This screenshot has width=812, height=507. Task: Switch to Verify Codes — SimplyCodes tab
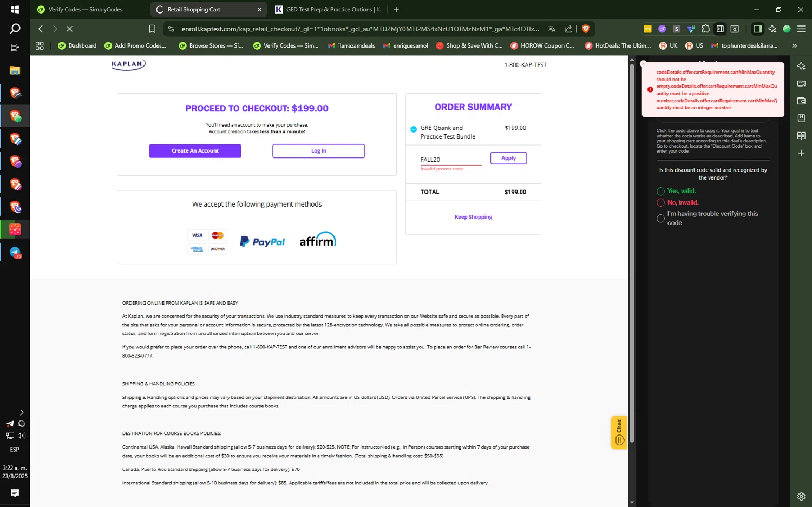pos(85,9)
